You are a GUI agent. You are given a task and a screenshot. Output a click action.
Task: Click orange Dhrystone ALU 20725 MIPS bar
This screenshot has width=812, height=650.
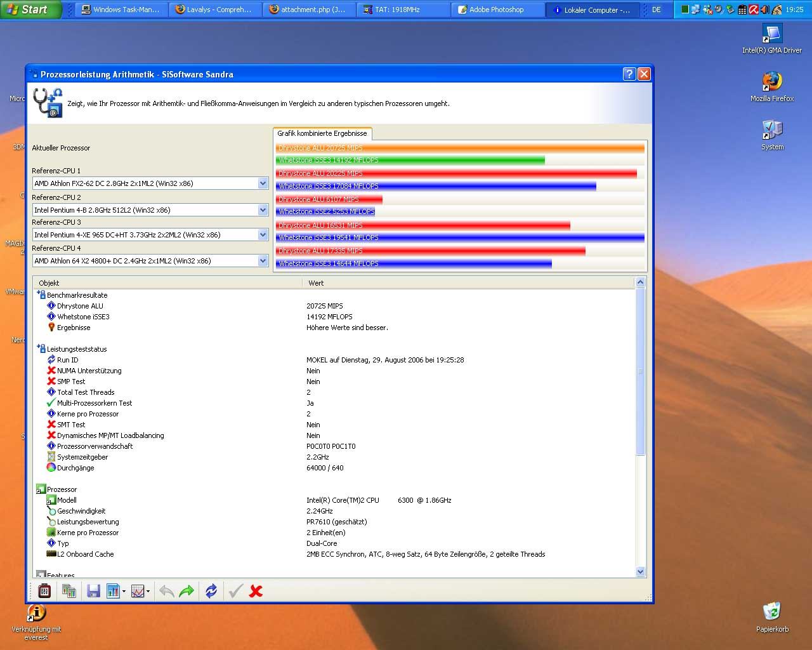pos(460,148)
